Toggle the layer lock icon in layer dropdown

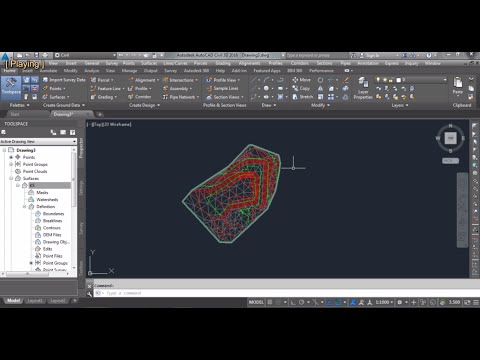(391, 80)
